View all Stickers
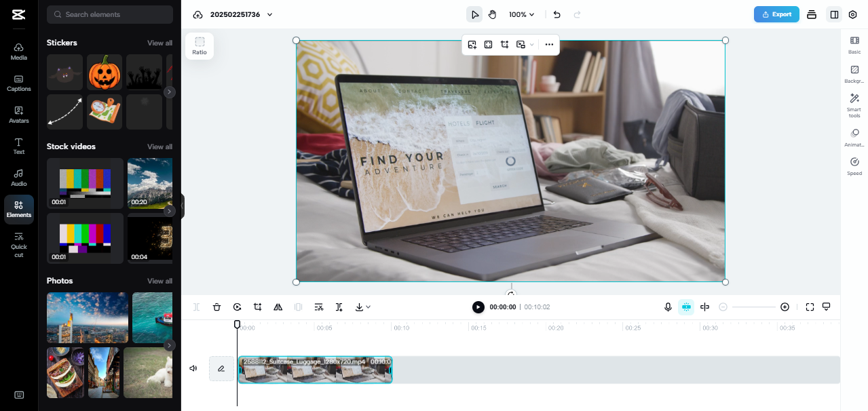 (x=159, y=43)
